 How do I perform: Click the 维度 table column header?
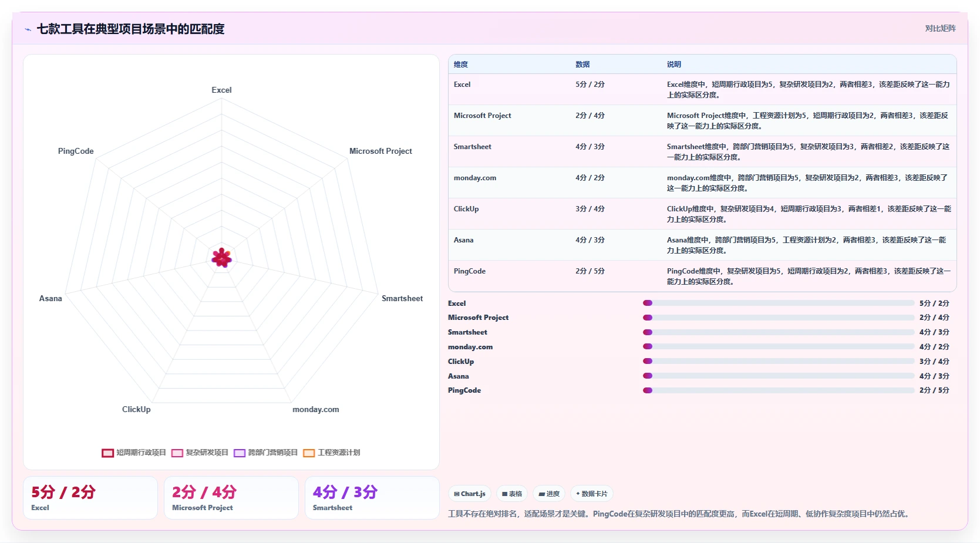tap(461, 65)
